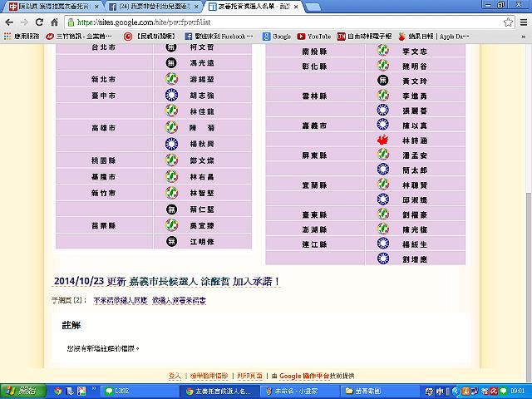Click the KMT party emblem beside 胡志強
532x399 pixels.
[171, 96]
